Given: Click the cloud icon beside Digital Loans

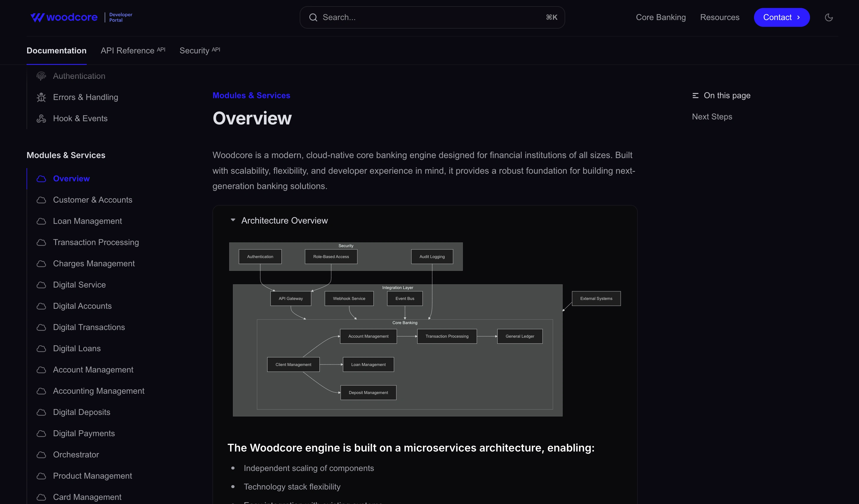Looking at the screenshot, I should pyautogui.click(x=41, y=349).
